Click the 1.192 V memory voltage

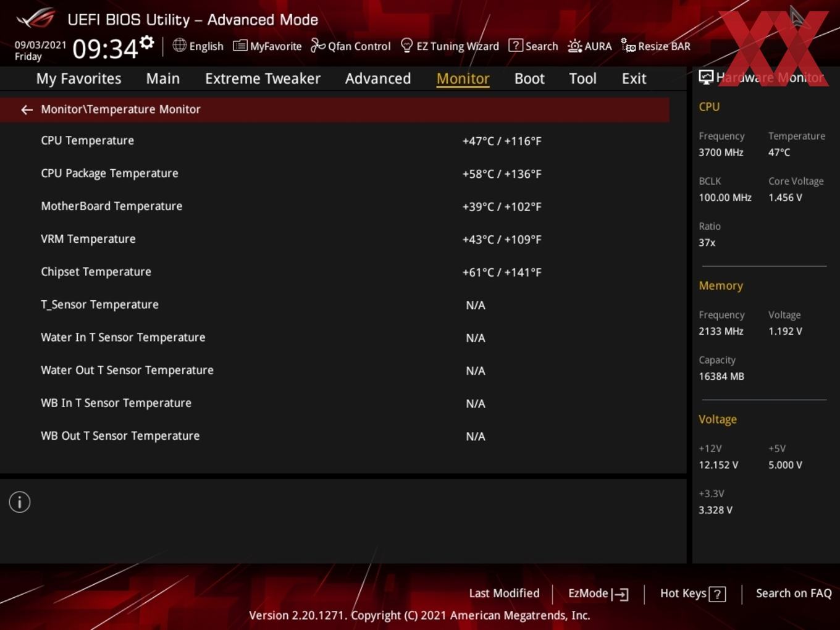785,331
